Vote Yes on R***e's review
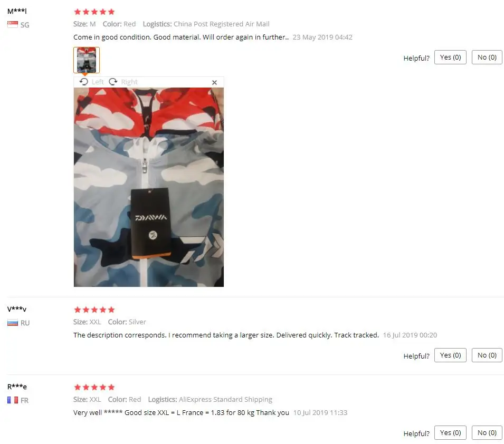Screen dimensions: 504x444 pos(450,432)
